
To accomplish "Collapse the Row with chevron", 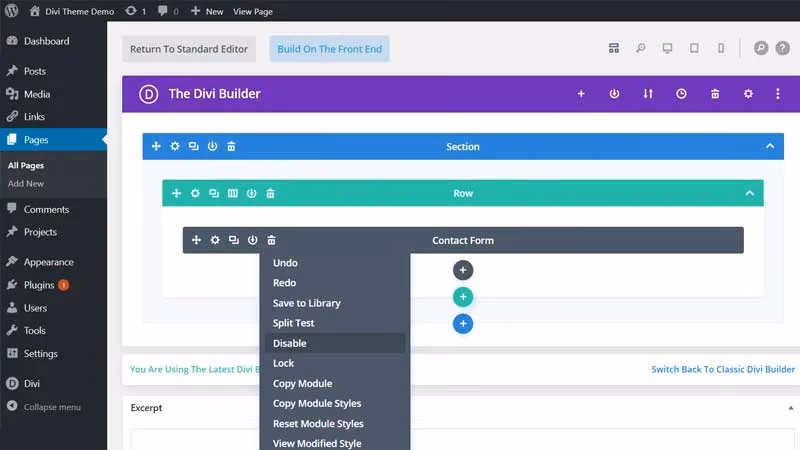I will (749, 193).
